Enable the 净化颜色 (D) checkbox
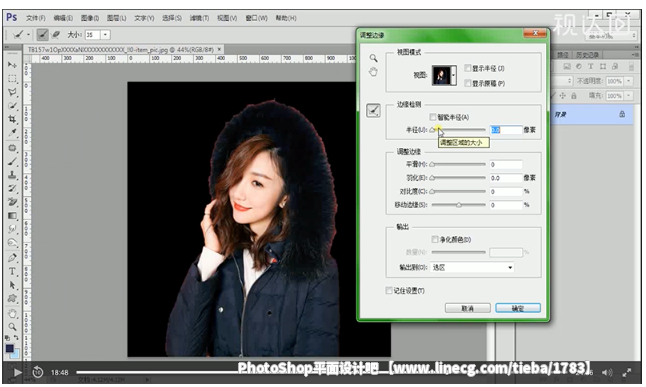Image resolution: width=646 pixels, height=387 pixels. click(435, 239)
